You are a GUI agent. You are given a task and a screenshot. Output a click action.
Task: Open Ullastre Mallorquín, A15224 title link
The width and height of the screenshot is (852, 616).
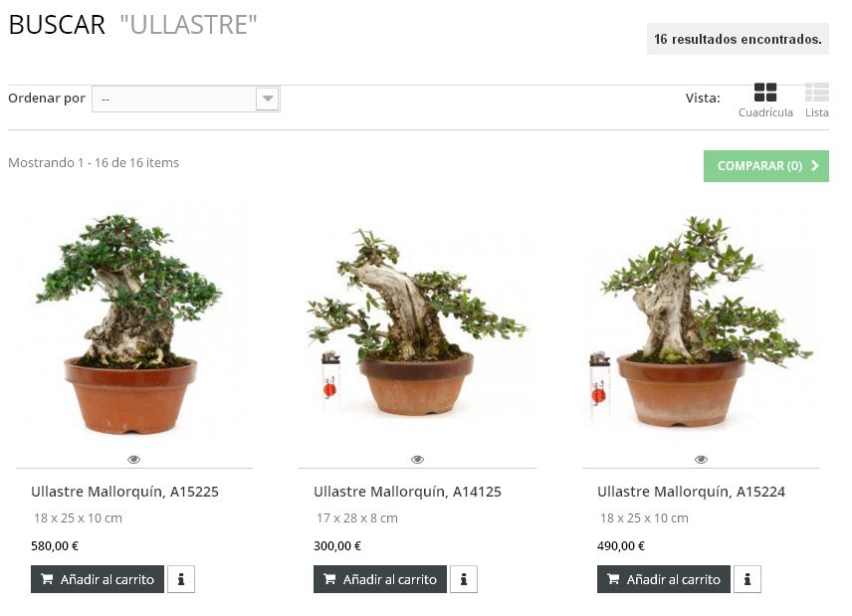tap(691, 492)
